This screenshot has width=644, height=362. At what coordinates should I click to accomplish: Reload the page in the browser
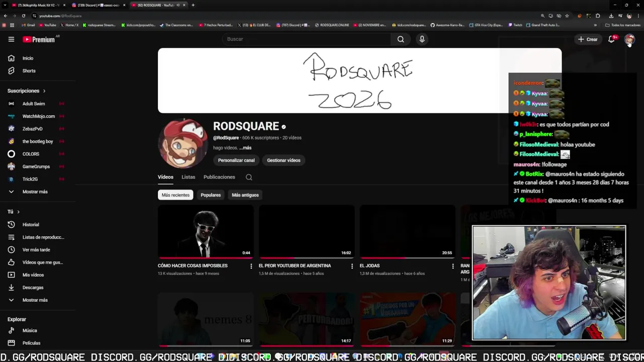tap(23, 16)
